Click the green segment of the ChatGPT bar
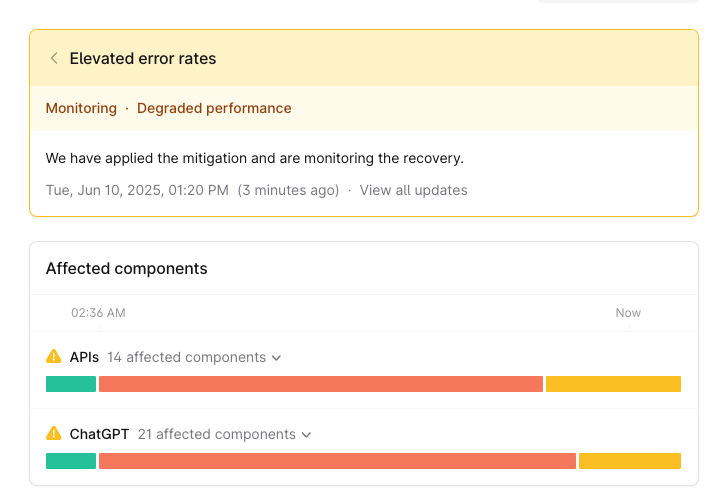This screenshot has width=722, height=502. [x=71, y=461]
